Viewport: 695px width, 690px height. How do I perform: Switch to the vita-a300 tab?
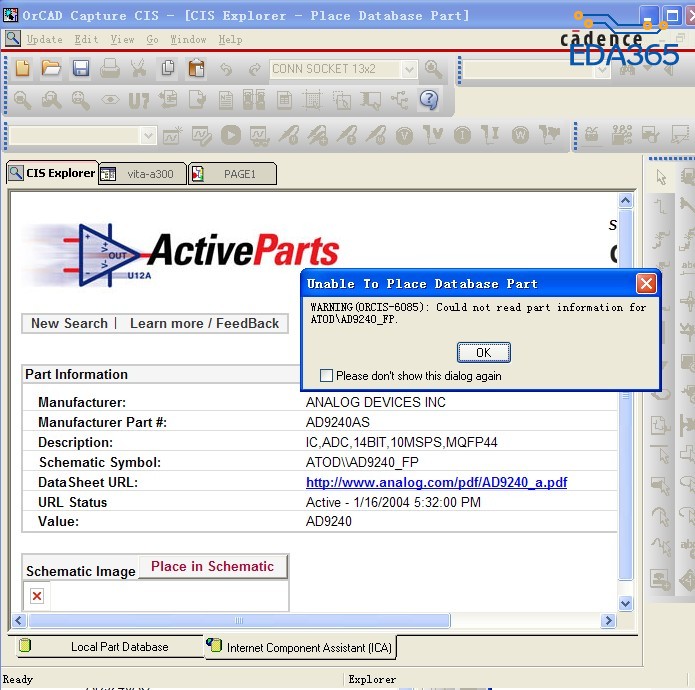tap(142, 174)
